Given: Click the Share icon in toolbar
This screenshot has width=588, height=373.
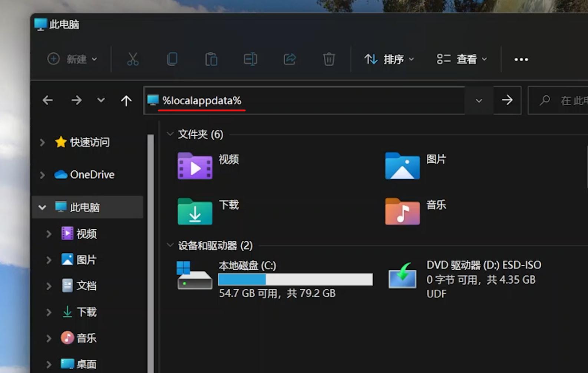Looking at the screenshot, I should [x=290, y=59].
